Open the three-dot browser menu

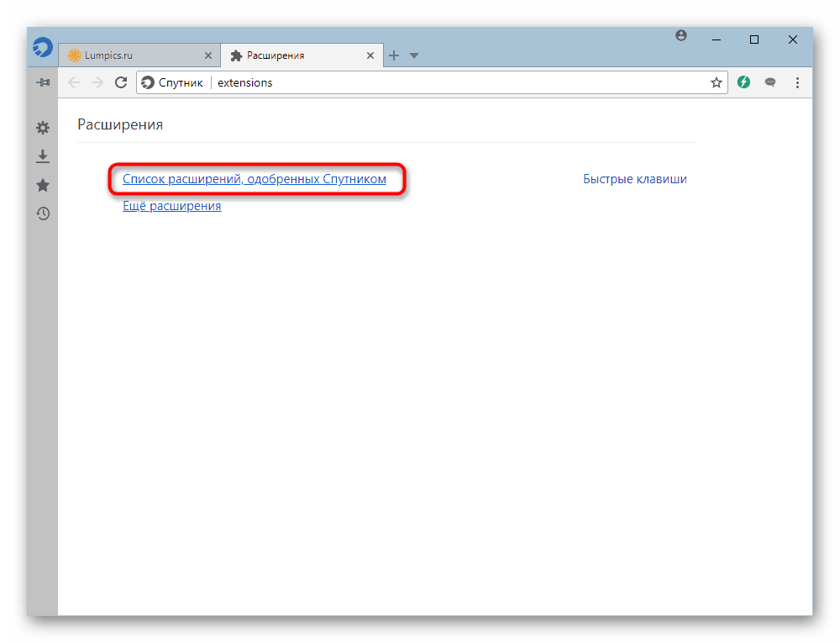tap(797, 82)
